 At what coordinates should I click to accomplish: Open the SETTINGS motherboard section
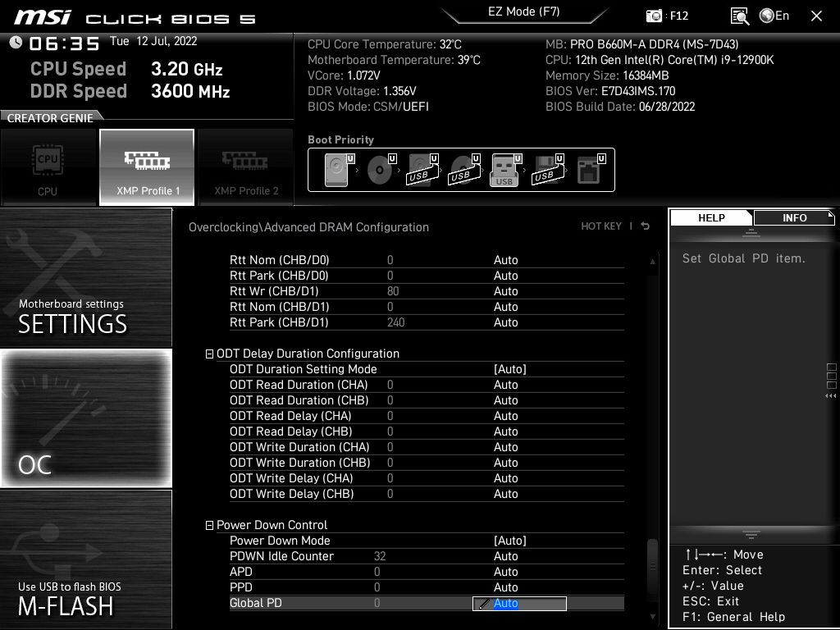tap(86, 277)
